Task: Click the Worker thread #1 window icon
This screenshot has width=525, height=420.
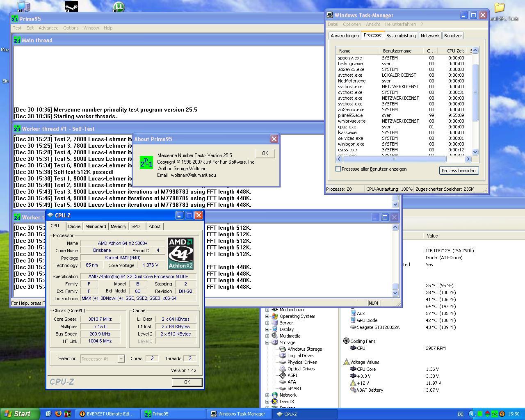Action: click(x=17, y=129)
